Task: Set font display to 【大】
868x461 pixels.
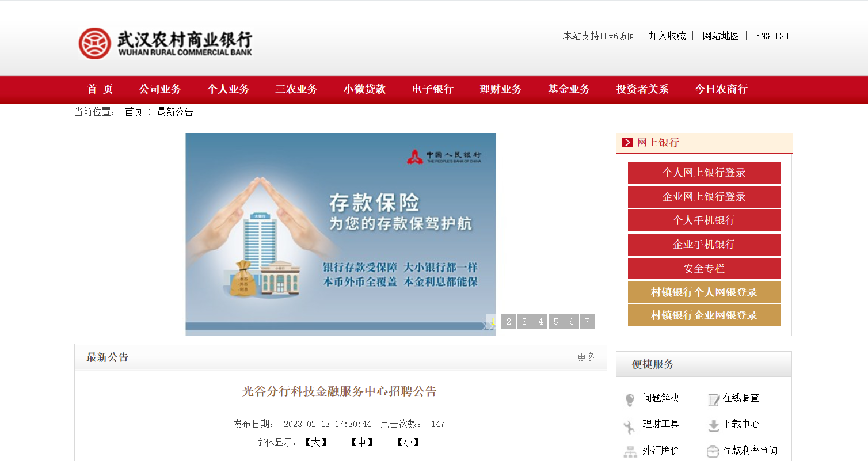Action: [x=315, y=442]
